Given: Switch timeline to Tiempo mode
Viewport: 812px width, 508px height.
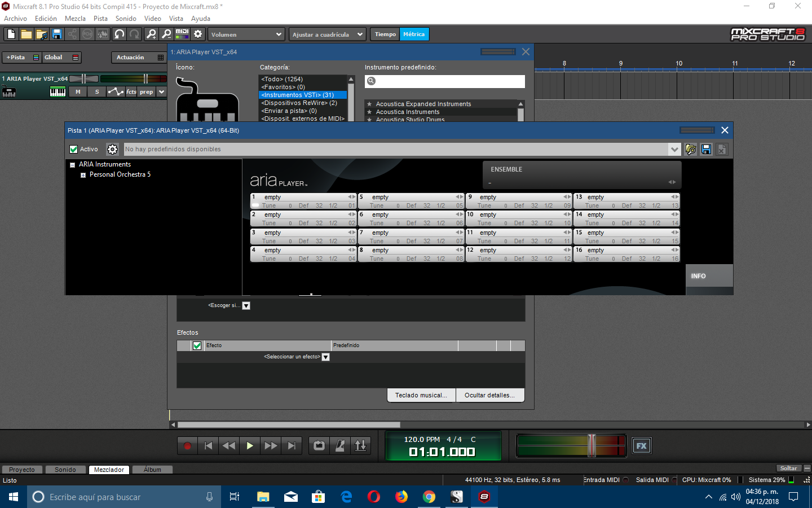Looking at the screenshot, I should [x=385, y=34].
